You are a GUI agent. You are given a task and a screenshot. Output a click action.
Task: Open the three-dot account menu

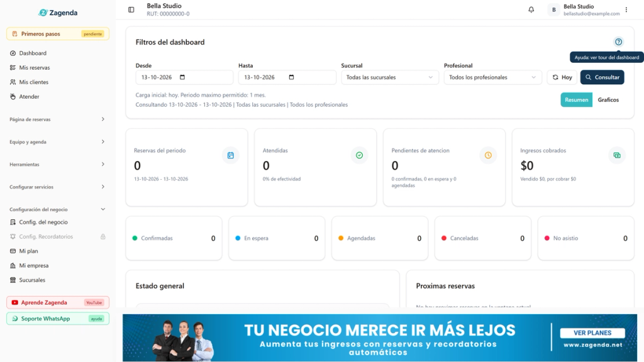point(626,9)
